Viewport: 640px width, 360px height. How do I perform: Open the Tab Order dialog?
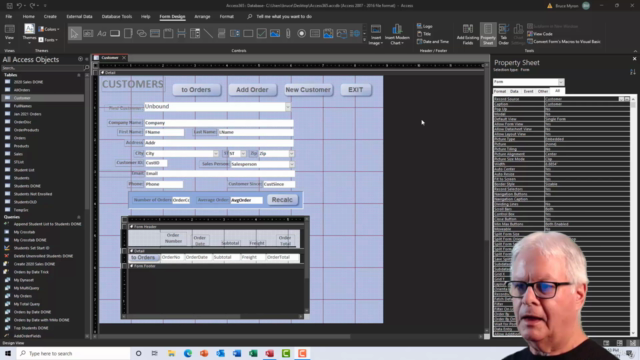click(x=504, y=35)
